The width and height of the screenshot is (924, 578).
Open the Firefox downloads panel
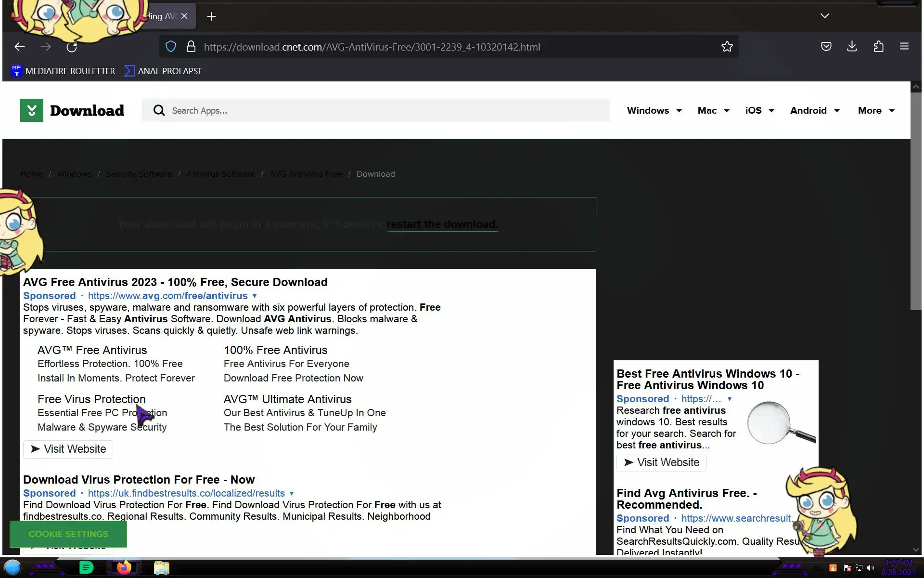coord(852,46)
